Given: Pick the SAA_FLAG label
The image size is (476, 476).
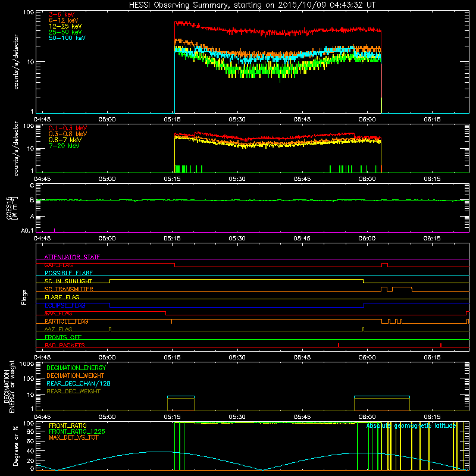Looking at the screenshot, I should (58, 314).
